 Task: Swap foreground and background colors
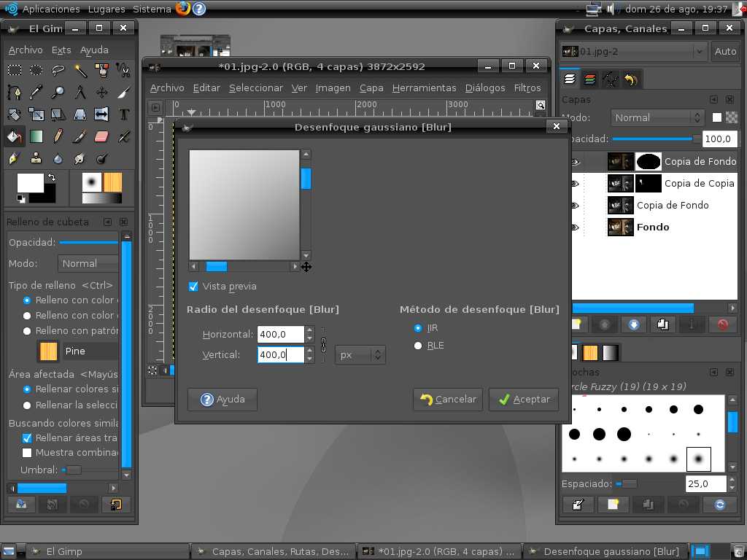pos(52,177)
